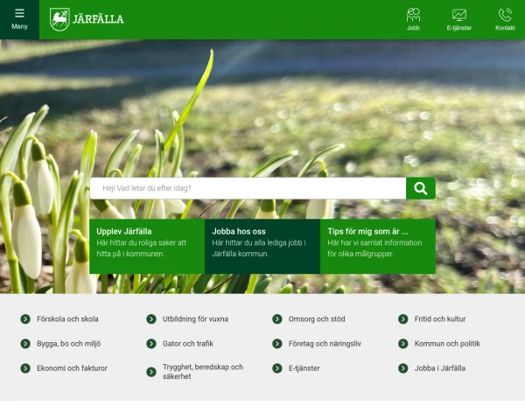Focus the 'Vad letar du efter idag' search field
Viewport: 525px width, 420px height.
pos(248,188)
